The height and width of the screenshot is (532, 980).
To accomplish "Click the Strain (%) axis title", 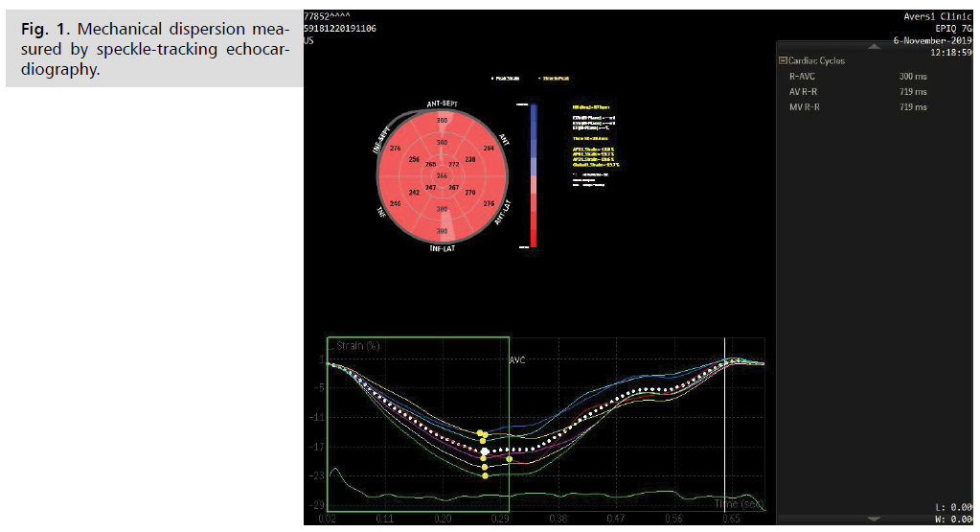I will coord(357,346).
